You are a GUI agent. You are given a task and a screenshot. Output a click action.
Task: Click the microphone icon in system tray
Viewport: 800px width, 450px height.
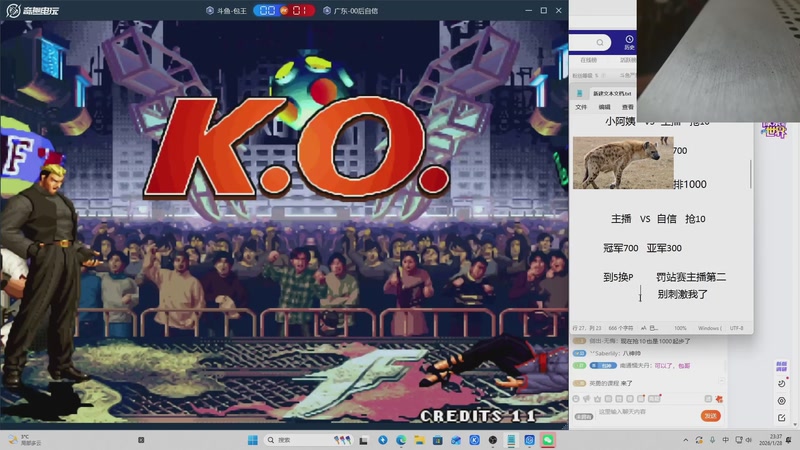pos(712,440)
